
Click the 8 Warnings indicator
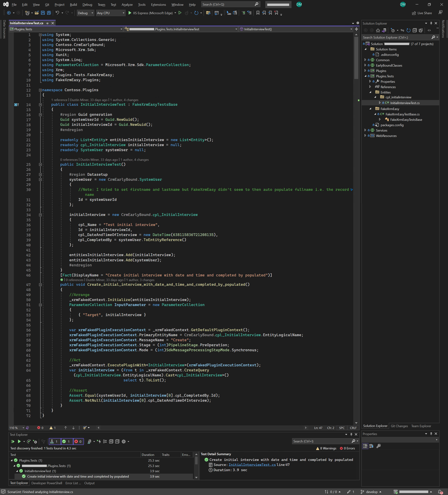pos(326,448)
